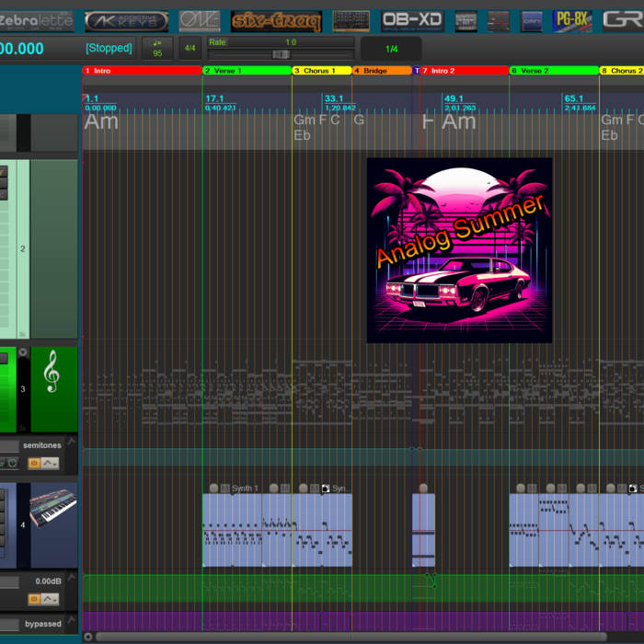Viewport: 644px width, 644px height.
Task: Open the 1/4 grid division selector
Action: (x=392, y=49)
